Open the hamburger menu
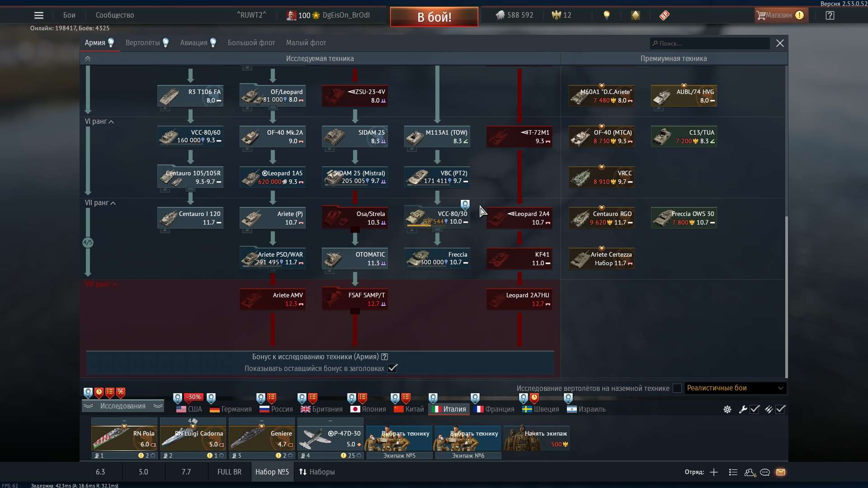This screenshot has width=868, height=488. [x=39, y=15]
